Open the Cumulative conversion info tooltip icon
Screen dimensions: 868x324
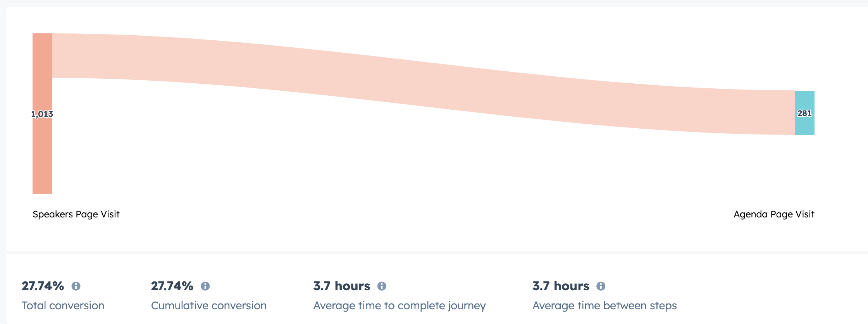[x=205, y=286]
